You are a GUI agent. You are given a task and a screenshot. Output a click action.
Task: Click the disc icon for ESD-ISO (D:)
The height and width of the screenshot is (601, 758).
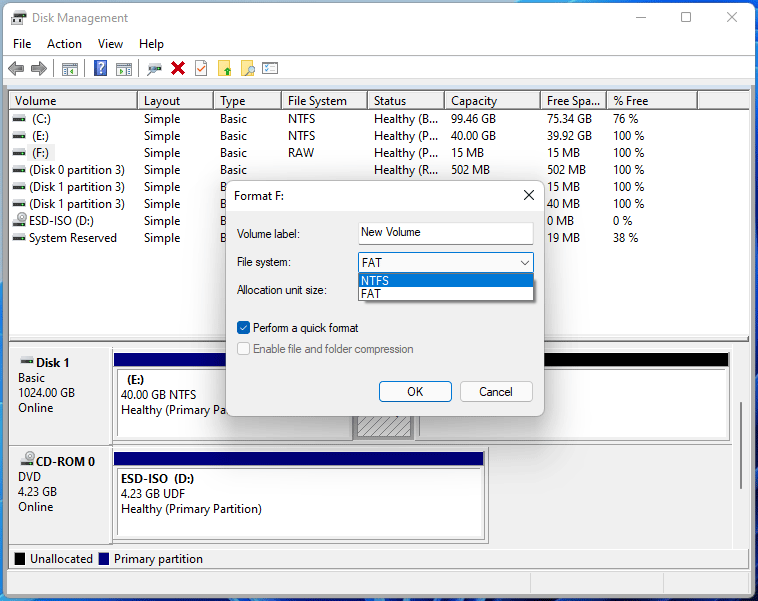[x=20, y=220]
